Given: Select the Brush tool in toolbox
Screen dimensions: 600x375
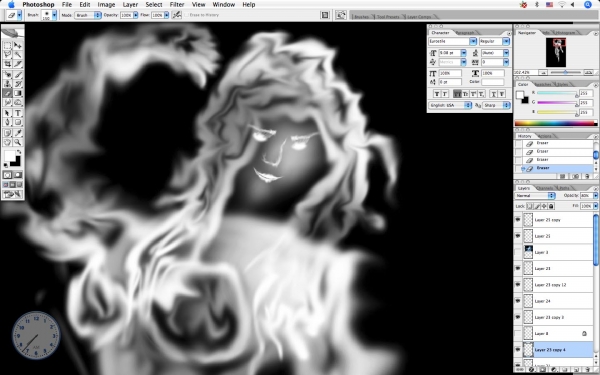Looking at the screenshot, I should tap(18, 75).
